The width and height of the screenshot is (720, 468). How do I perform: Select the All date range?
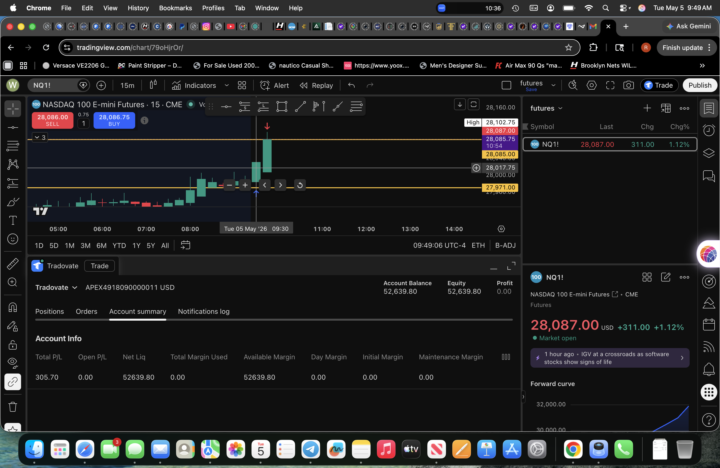coord(165,246)
